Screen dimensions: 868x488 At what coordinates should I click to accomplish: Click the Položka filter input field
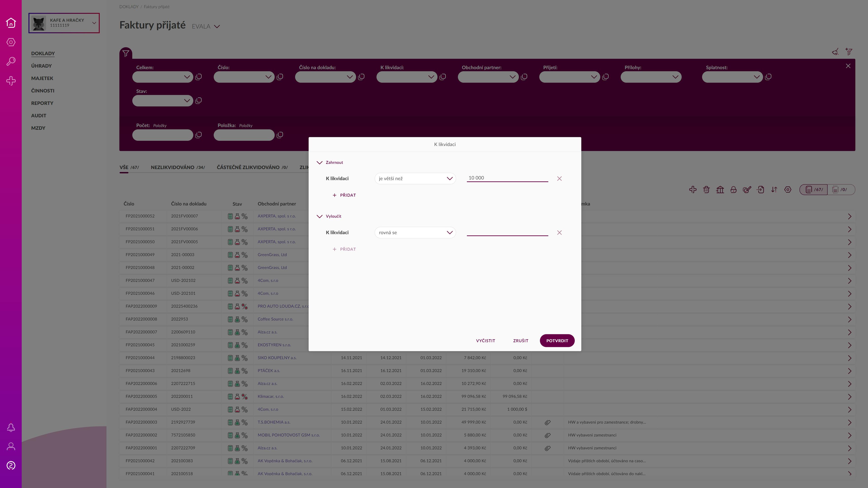pyautogui.click(x=244, y=135)
